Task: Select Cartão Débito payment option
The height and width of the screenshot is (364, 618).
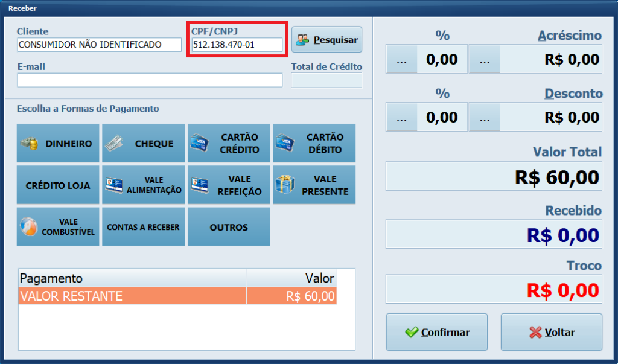Action: pos(314,144)
